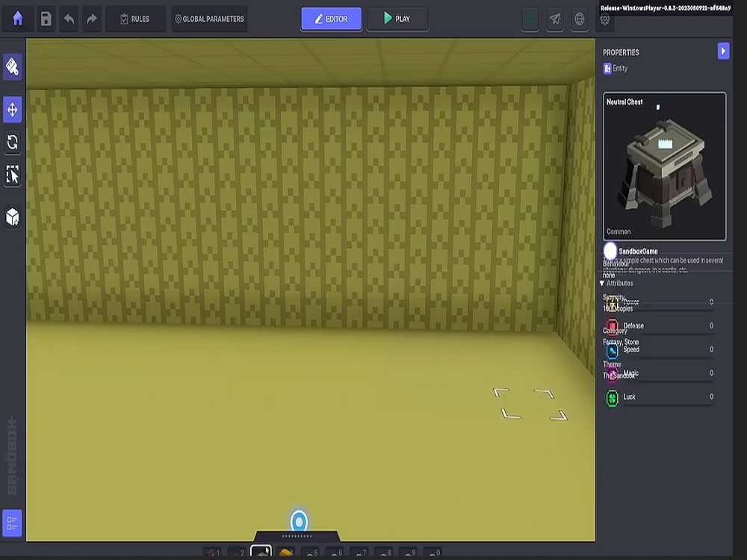Click the globe icon in the top bar
Image resolution: width=747 pixels, height=560 pixels.
tap(580, 19)
